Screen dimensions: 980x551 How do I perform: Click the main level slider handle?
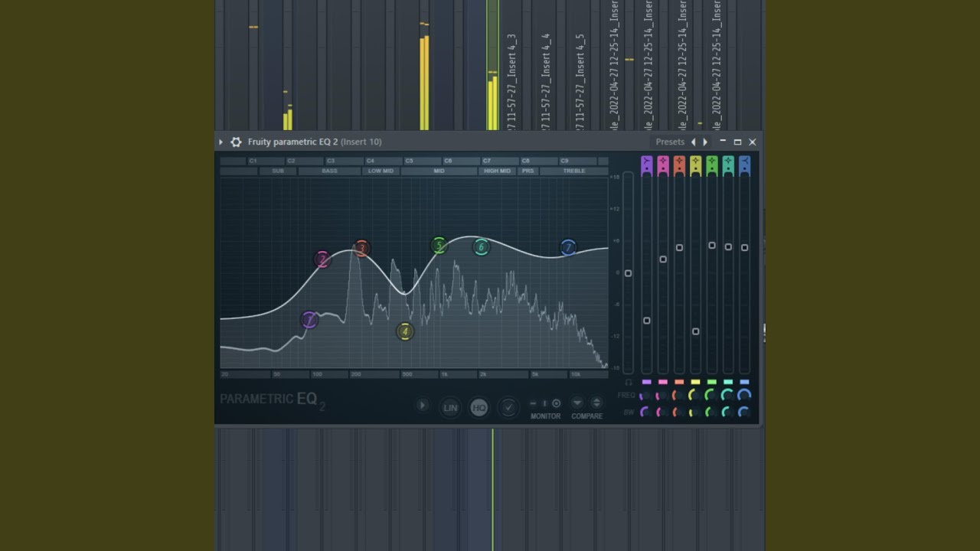point(628,273)
